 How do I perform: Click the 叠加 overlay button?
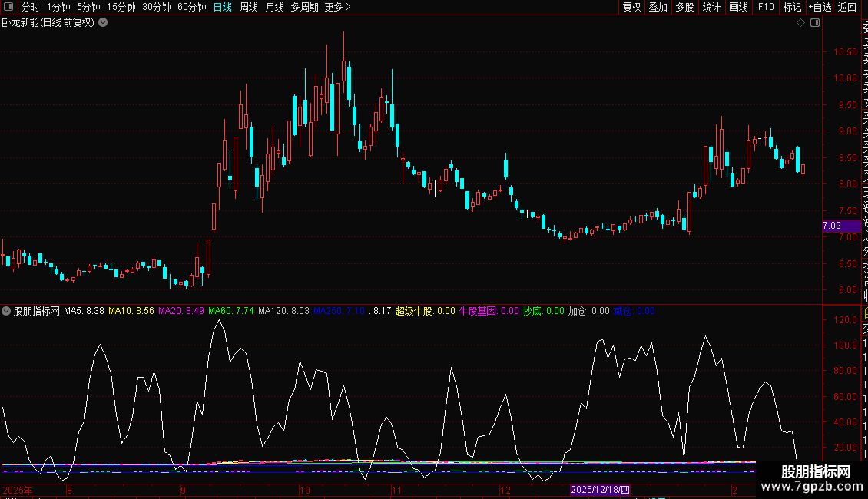(x=658, y=7)
